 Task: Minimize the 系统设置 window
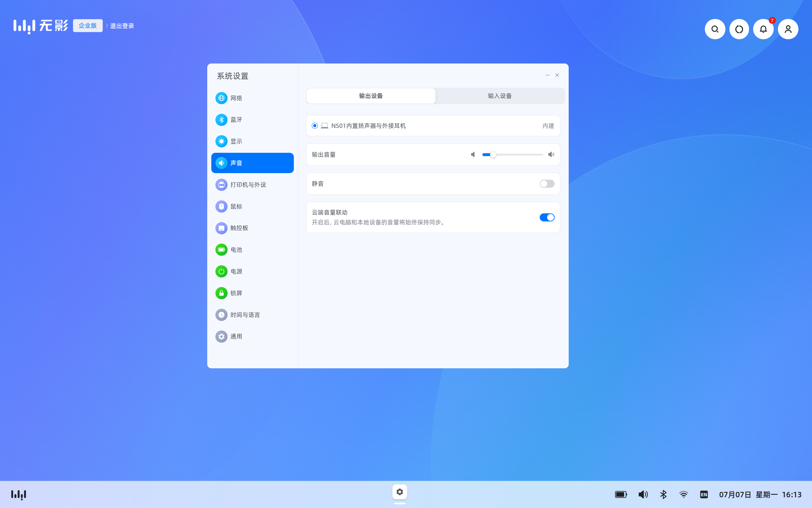548,75
